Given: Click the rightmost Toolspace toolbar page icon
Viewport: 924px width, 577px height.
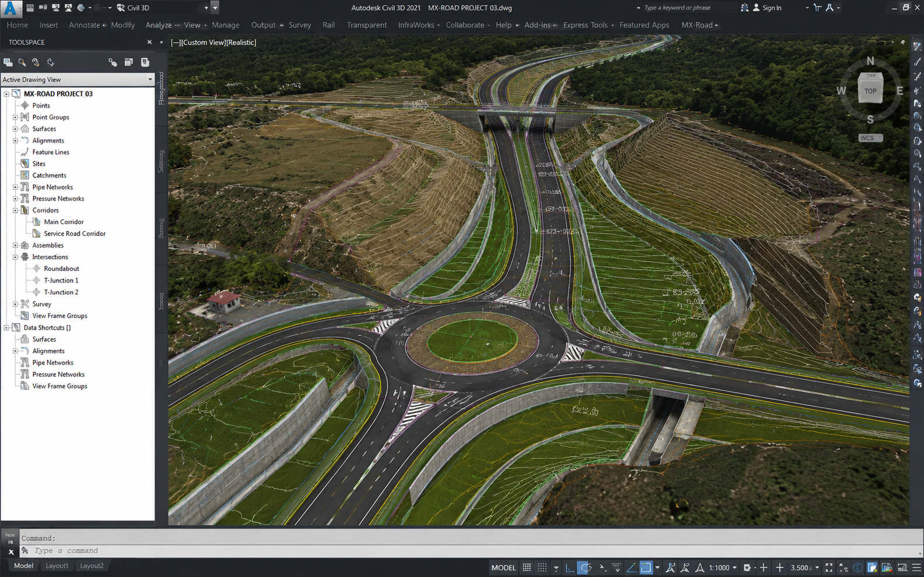Looking at the screenshot, I should point(145,62).
